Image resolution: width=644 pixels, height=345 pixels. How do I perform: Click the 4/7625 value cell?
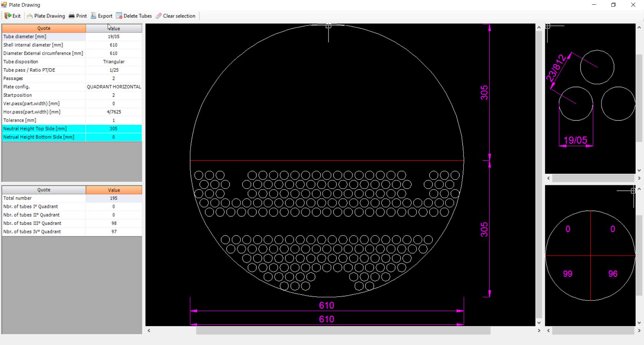click(114, 112)
